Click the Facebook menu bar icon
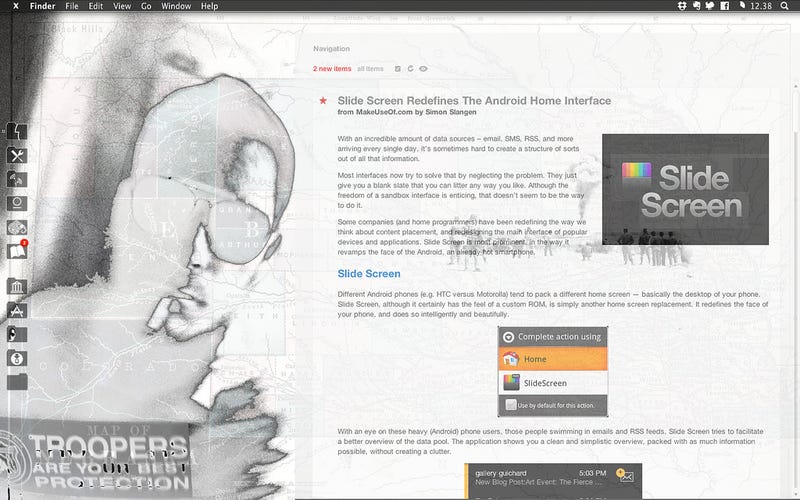This screenshot has width=800, height=500. 724,6
